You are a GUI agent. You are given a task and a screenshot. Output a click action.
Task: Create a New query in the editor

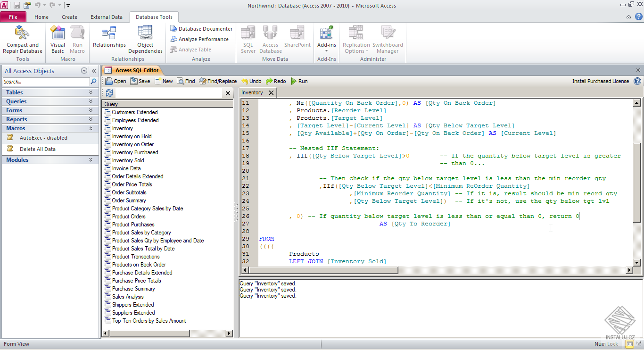(164, 81)
